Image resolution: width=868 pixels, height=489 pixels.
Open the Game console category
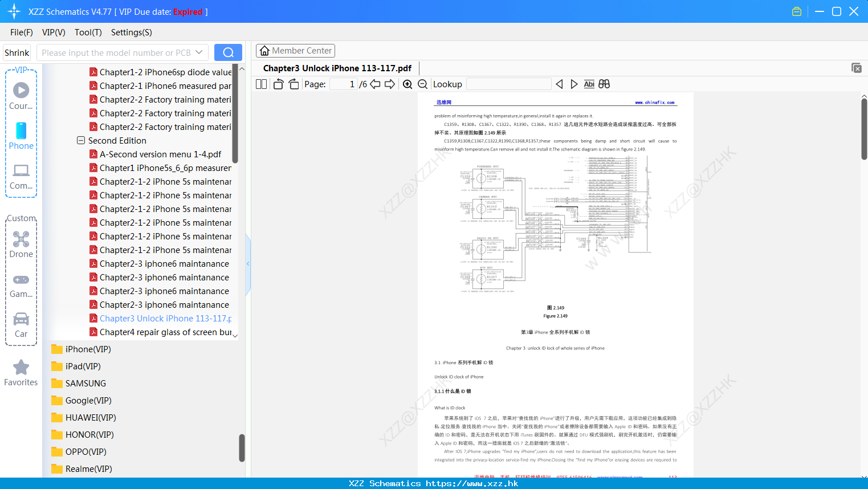21,285
